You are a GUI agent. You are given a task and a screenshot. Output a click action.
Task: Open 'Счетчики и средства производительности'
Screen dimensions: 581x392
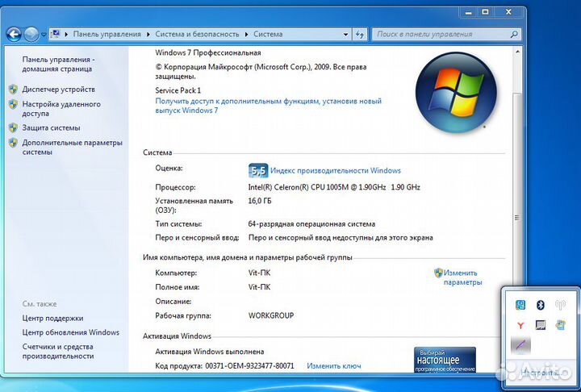[58, 351]
